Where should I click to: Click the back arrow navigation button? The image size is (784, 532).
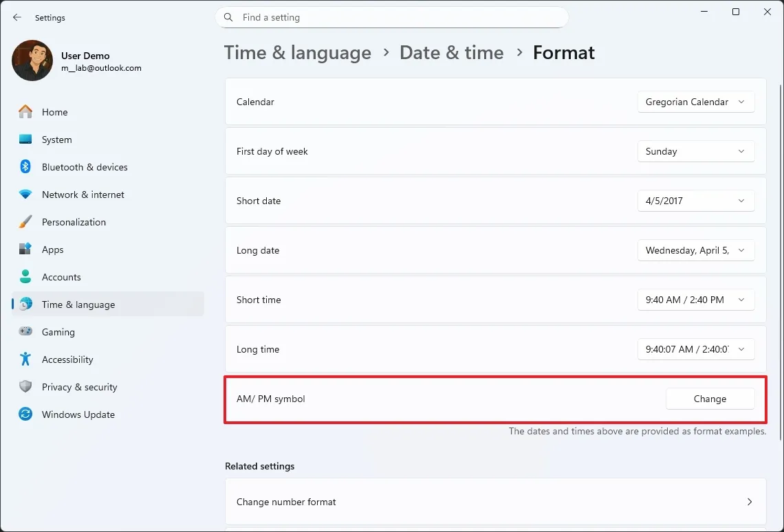(17, 18)
